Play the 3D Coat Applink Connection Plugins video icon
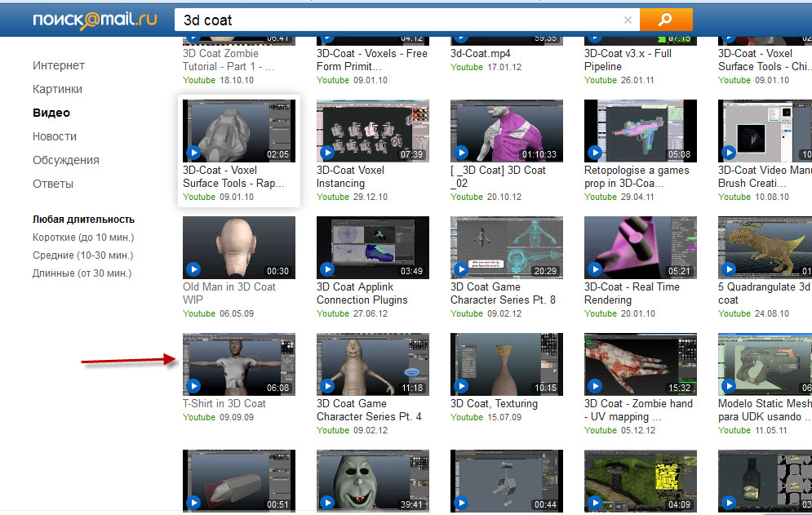 click(327, 269)
